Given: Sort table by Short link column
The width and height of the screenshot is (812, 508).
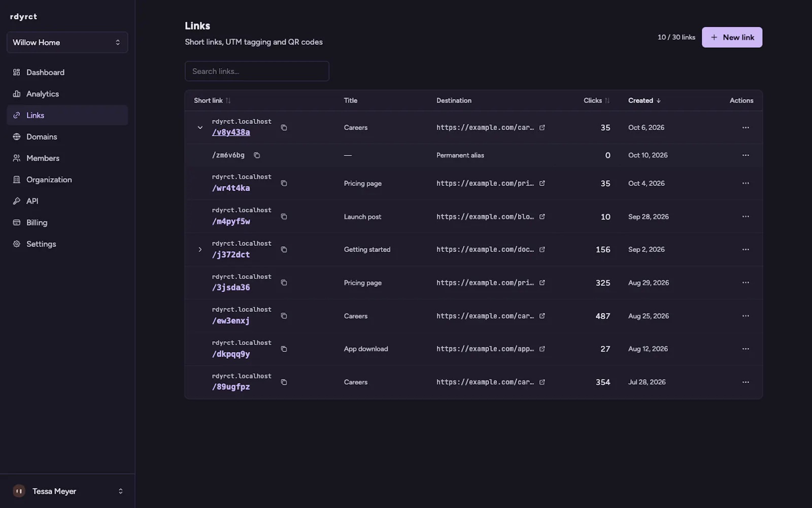Looking at the screenshot, I should 212,101.
